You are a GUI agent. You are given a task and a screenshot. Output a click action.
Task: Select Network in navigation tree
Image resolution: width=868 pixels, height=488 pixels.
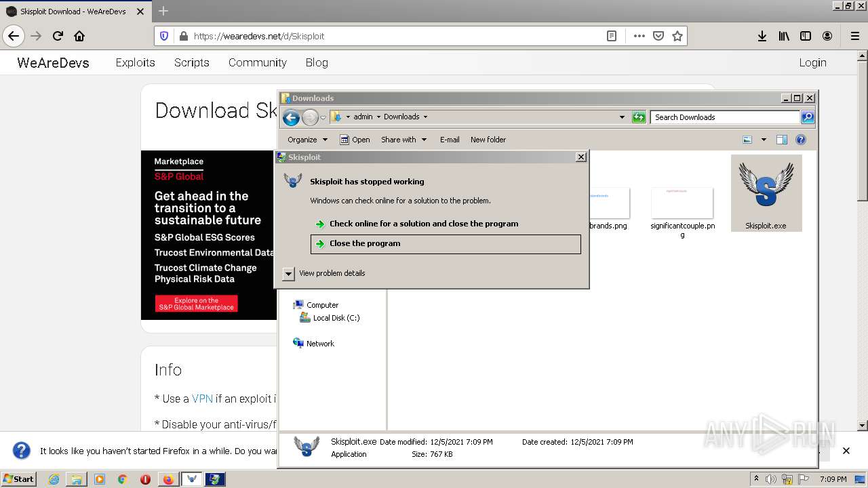tap(313, 344)
